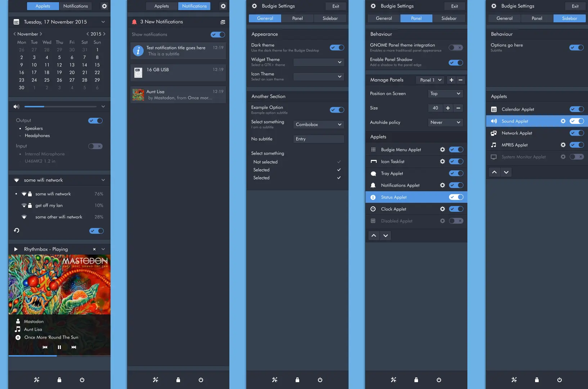Click the power icon below the notifications panel

(201, 380)
